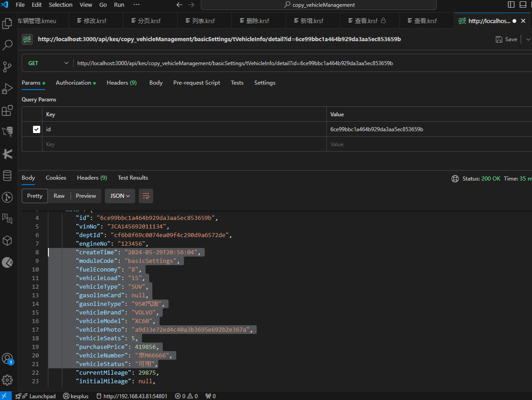Open the Database explorer icon

[7, 176]
